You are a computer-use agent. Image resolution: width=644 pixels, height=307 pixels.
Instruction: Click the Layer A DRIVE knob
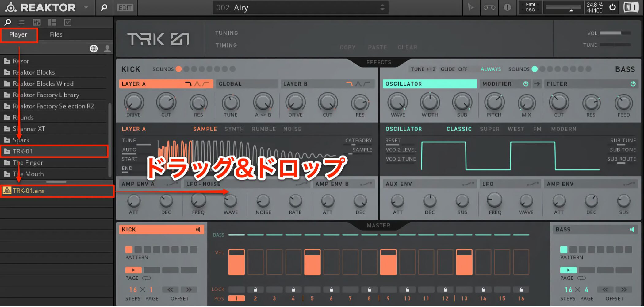point(134,103)
